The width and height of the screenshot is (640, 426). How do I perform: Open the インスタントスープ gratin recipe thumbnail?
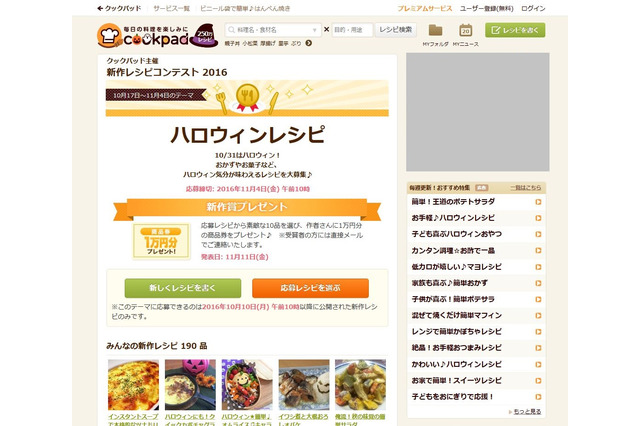click(x=133, y=385)
